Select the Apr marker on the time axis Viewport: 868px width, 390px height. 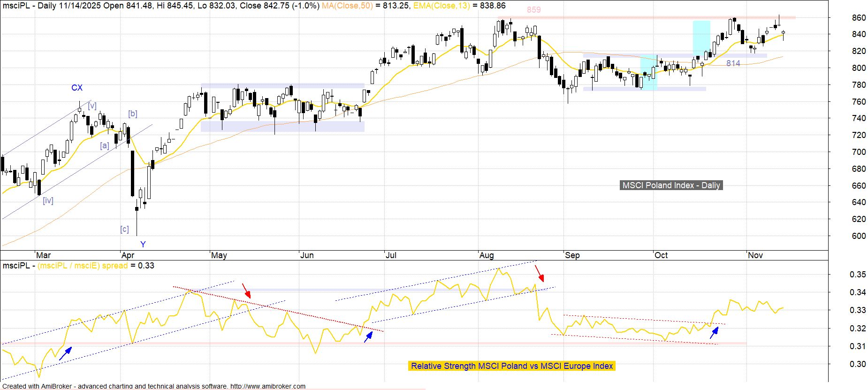[128, 255]
